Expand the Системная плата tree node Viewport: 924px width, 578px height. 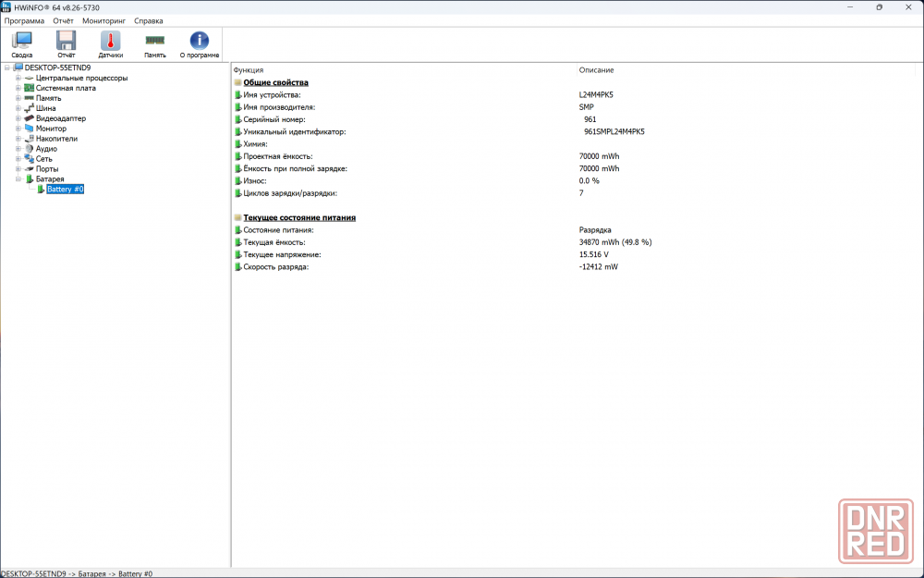(x=18, y=88)
